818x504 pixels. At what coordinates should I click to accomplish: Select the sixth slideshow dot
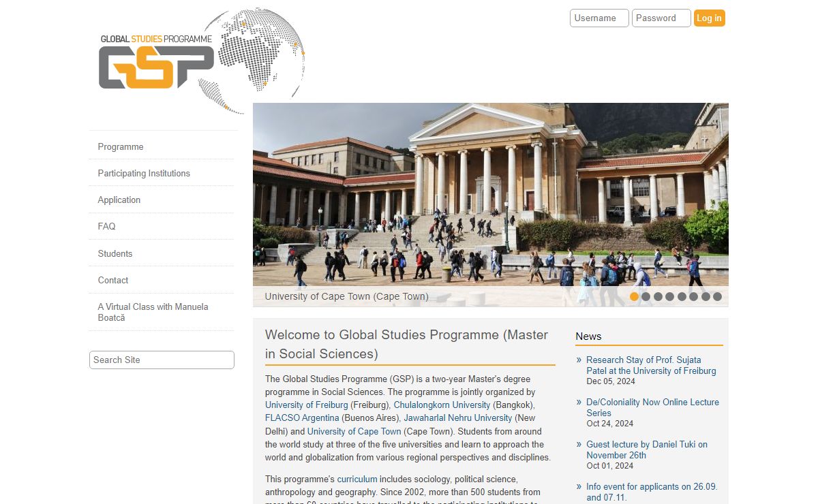[693, 296]
